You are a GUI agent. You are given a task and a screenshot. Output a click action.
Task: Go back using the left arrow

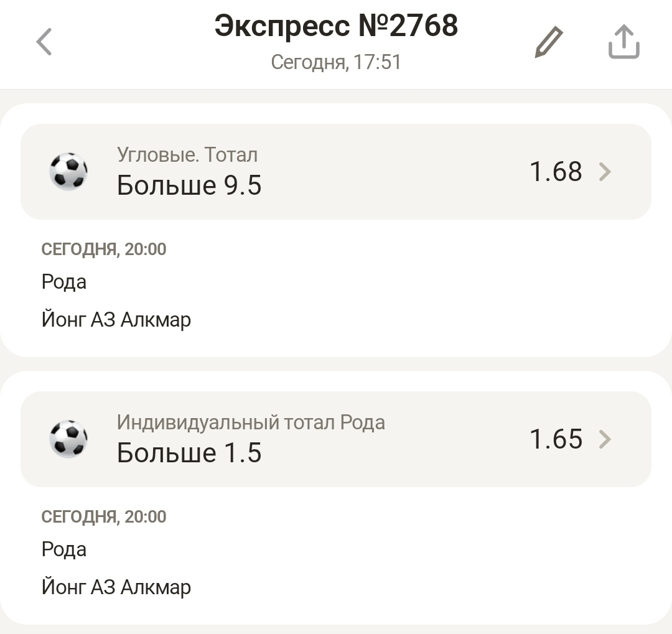[x=44, y=43]
